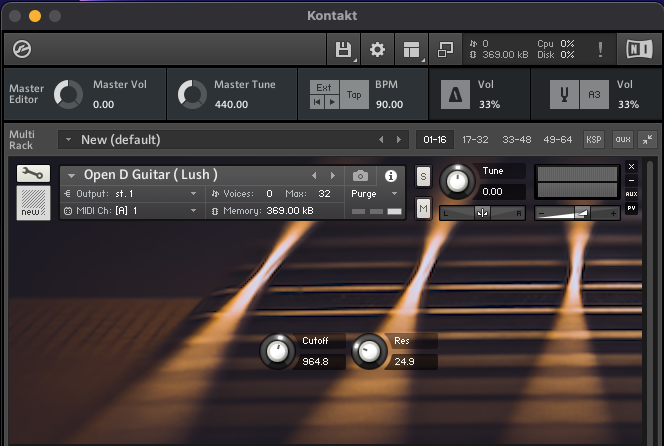Adjust the Master Tune knob
Viewport: 664px width, 446px height.
coord(192,94)
